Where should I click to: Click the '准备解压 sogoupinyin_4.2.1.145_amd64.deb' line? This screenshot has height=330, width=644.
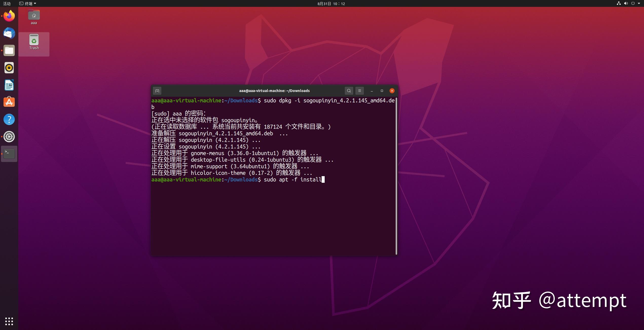(x=219, y=133)
